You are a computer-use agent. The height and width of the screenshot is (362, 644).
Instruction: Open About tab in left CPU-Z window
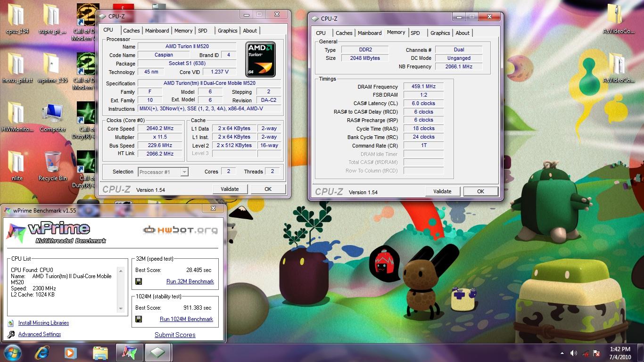(x=250, y=31)
